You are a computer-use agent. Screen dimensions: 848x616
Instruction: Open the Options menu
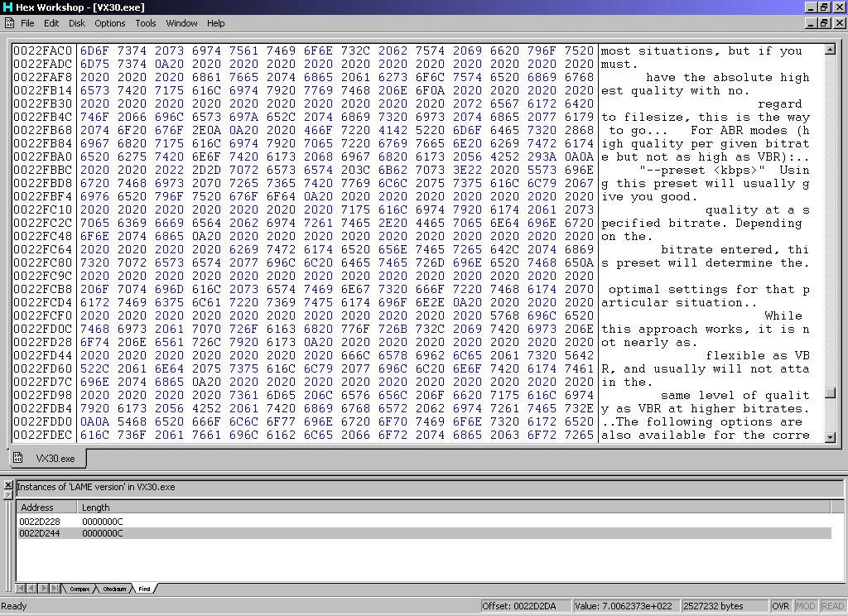[x=110, y=23]
